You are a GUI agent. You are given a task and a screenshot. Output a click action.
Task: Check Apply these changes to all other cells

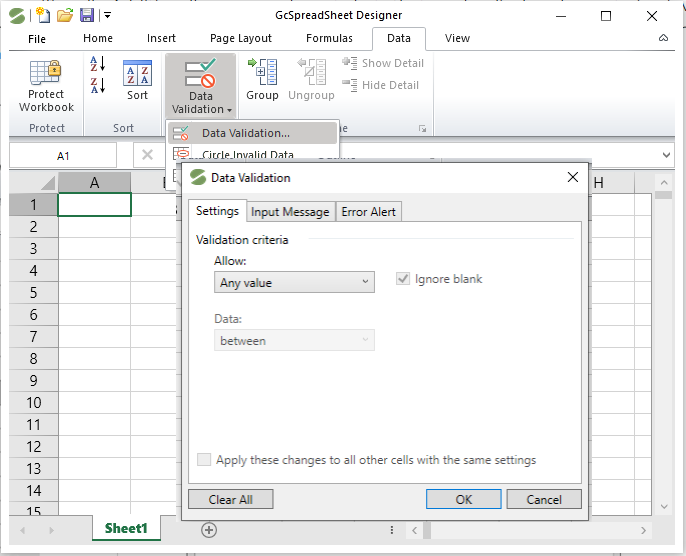(x=205, y=460)
